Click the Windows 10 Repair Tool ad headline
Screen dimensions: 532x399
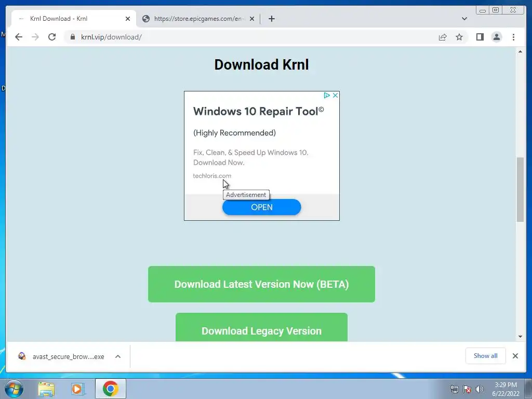[259, 111]
